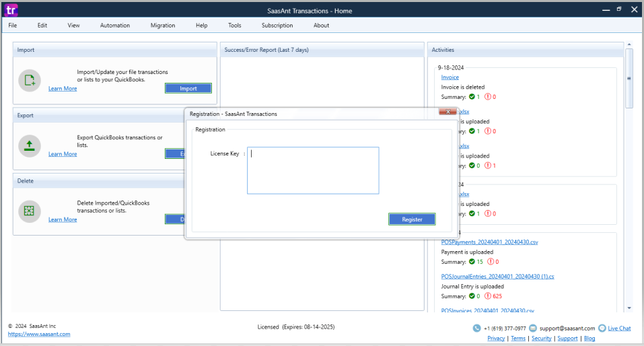Open POSJournalEntries_20240401_20240430 link
The height and width of the screenshot is (346, 644).
click(497, 277)
